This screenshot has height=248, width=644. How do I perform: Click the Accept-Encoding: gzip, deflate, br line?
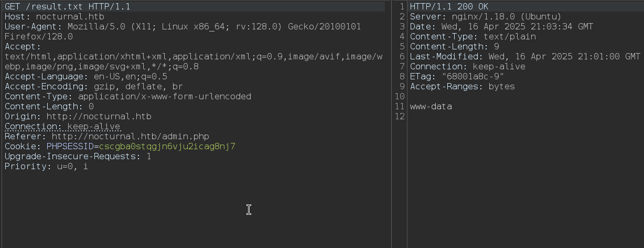pyautogui.click(x=94, y=87)
